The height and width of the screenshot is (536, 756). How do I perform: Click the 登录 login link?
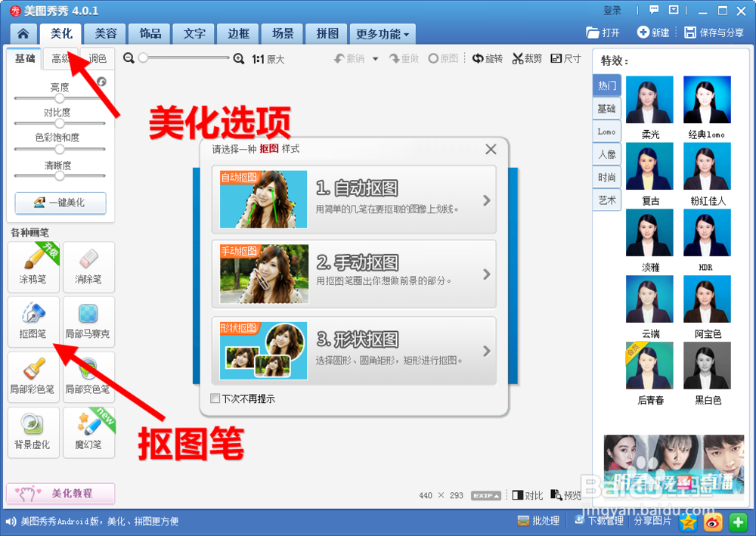point(612,10)
